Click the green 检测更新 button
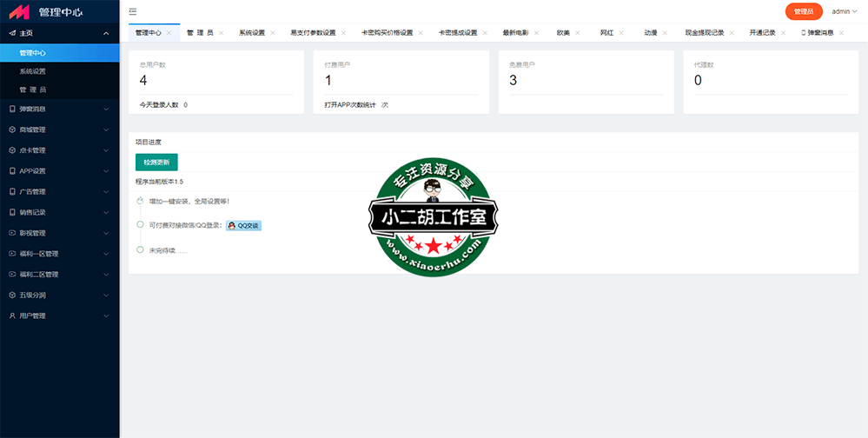Viewport: 868px width, 438px height. coord(156,163)
